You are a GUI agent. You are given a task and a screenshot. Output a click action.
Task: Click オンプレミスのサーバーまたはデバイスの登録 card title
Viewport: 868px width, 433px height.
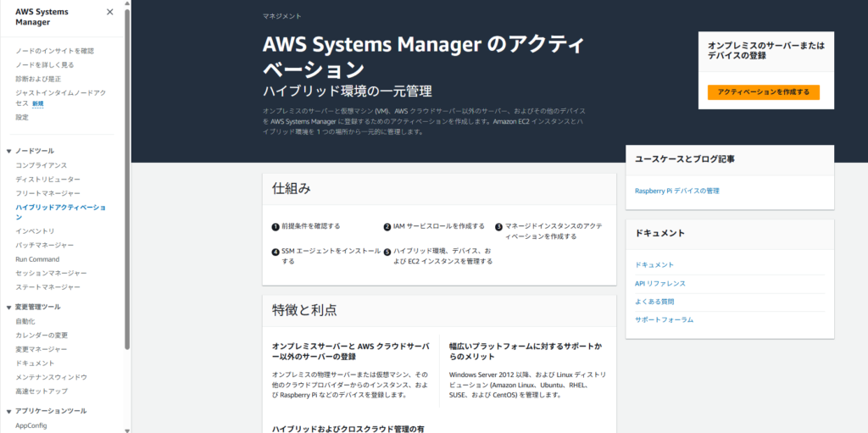(766, 51)
